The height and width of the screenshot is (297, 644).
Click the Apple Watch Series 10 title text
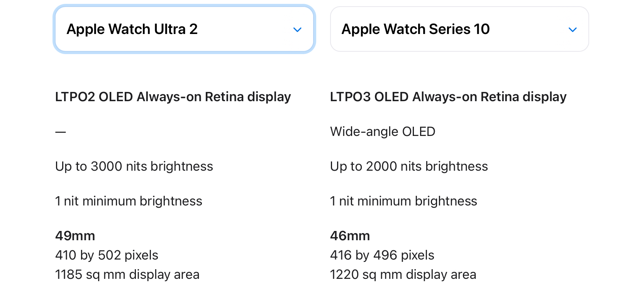[x=415, y=29]
